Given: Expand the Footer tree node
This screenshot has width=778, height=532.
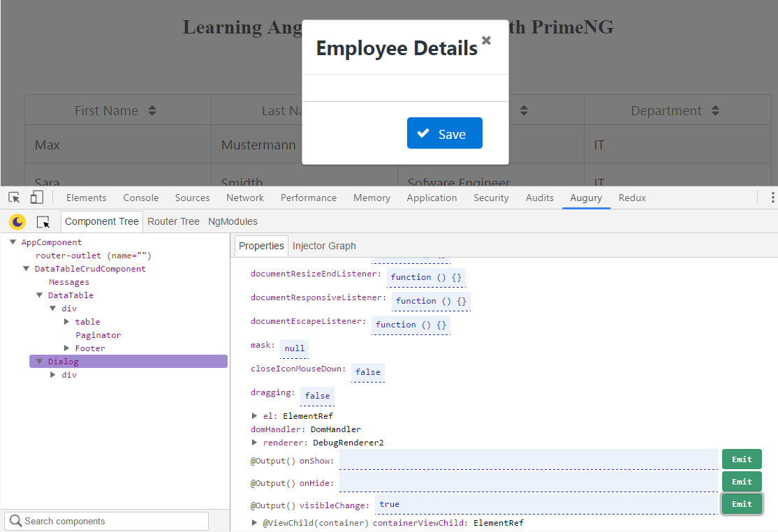Looking at the screenshot, I should click(66, 348).
